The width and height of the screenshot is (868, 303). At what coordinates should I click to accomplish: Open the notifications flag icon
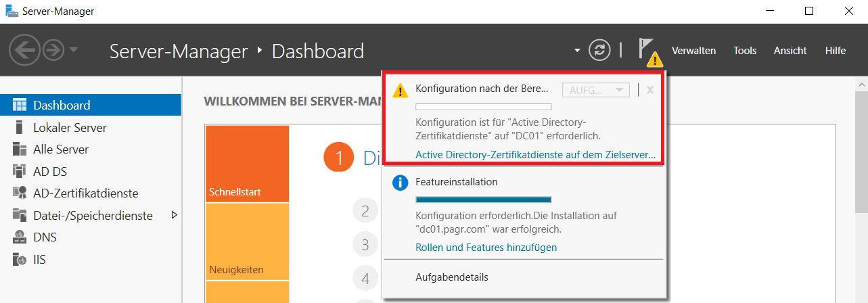pos(647,50)
